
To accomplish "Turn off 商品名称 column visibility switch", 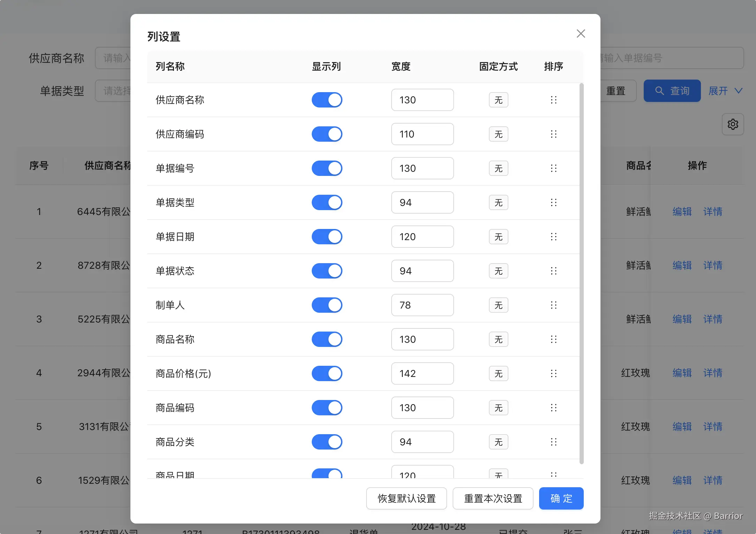I will pyautogui.click(x=327, y=339).
